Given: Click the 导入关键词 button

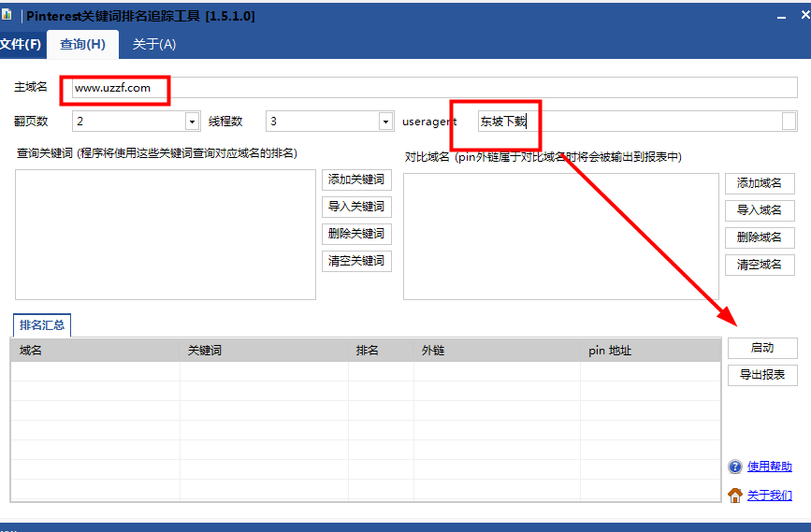Looking at the screenshot, I should pos(356,207).
